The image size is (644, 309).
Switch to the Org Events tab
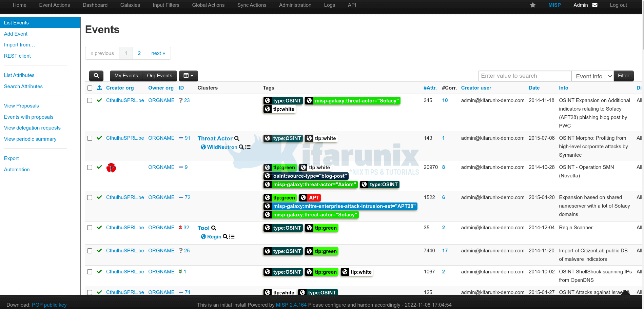tap(159, 76)
